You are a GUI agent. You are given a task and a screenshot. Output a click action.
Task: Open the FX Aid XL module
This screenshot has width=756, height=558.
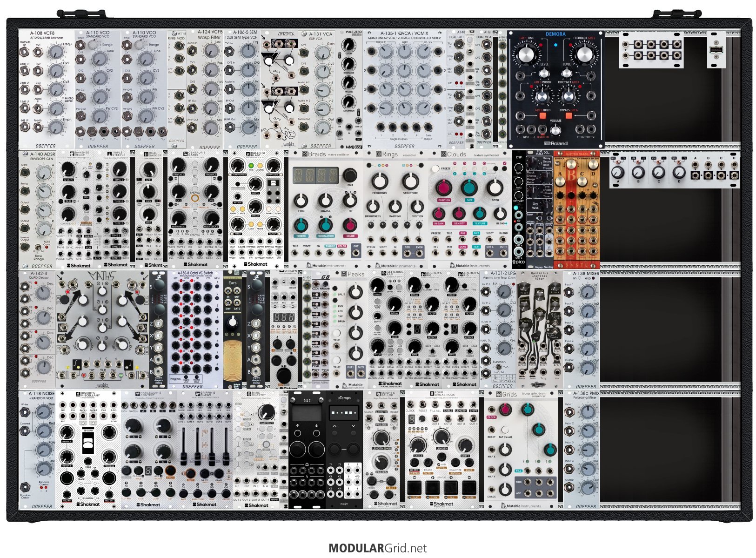point(539,209)
